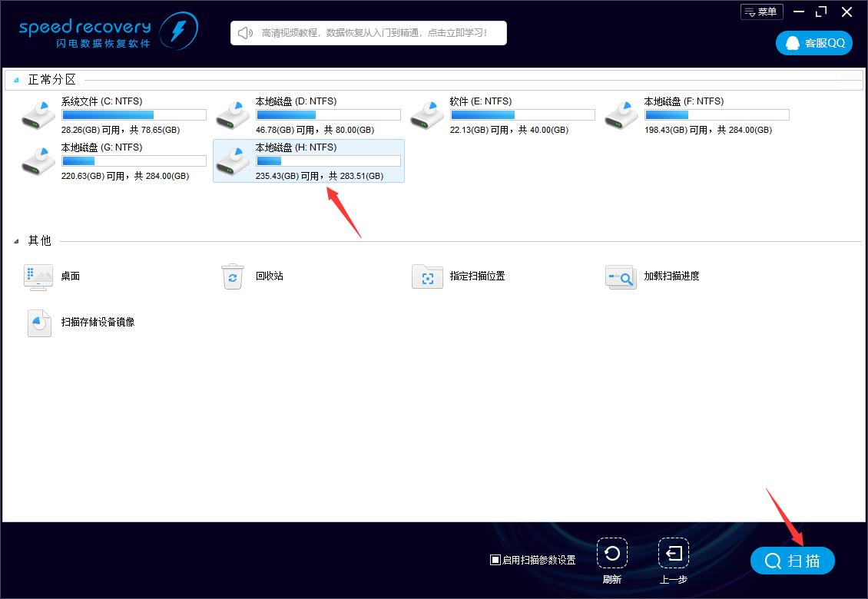Toggle the 启用扫描参数设置 checkbox
This screenshot has width=868, height=599.
tap(495, 560)
